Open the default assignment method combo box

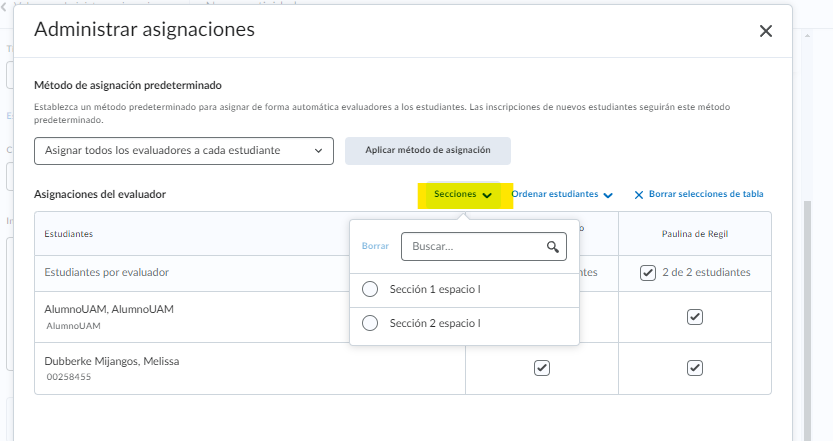183,151
